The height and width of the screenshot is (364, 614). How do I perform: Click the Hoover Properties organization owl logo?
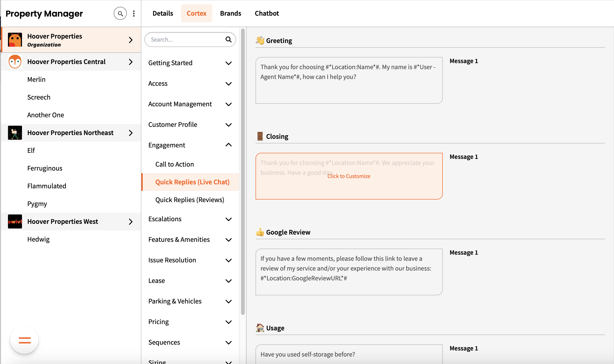pos(15,40)
